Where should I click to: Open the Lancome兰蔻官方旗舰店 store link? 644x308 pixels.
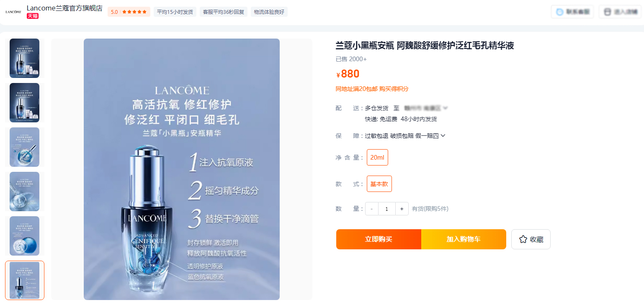click(x=64, y=8)
